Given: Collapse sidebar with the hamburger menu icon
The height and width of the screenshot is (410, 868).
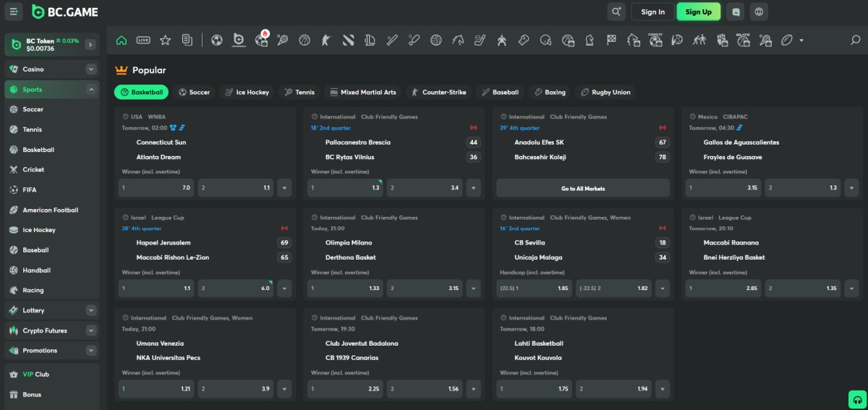Looking at the screenshot, I should tap(14, 12).
